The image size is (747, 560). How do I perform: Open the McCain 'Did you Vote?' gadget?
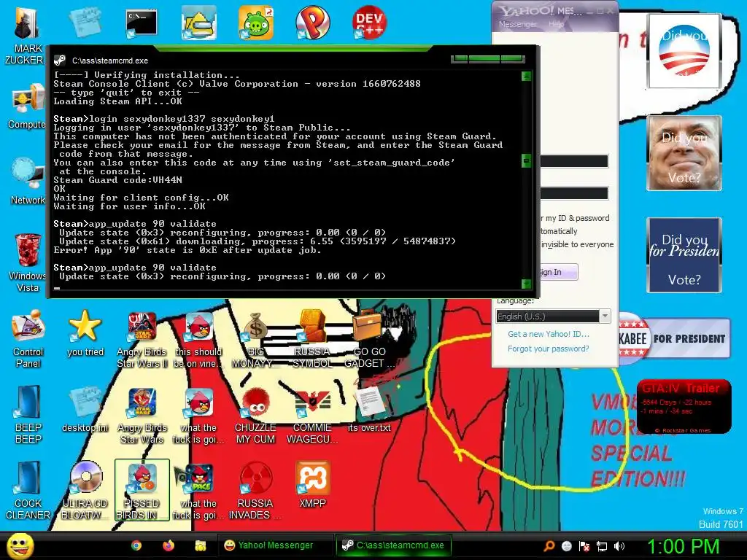(684, 153)
